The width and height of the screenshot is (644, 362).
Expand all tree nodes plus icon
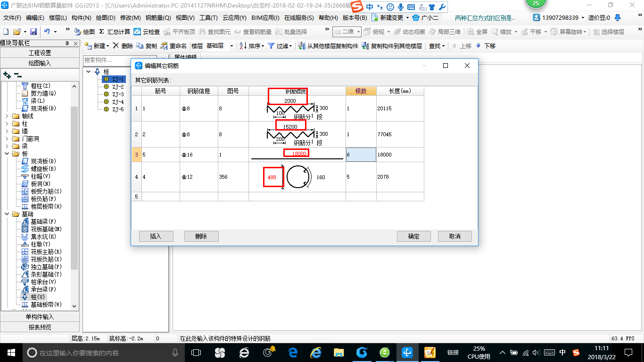(7, 75)
